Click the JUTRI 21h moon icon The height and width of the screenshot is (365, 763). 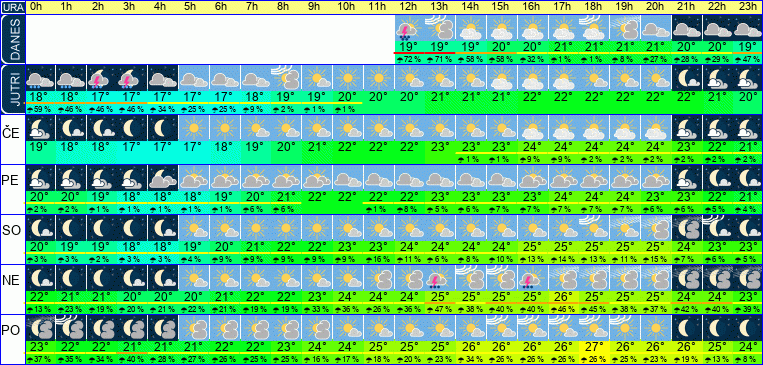(686, 78)
